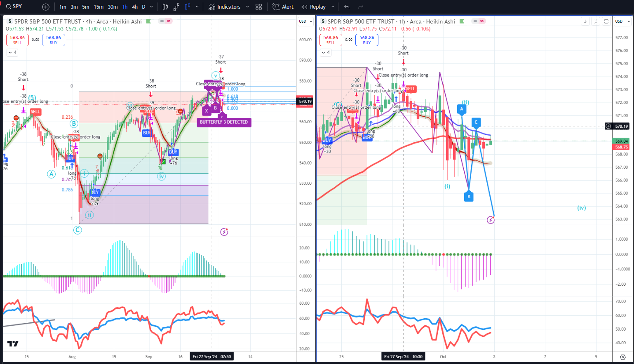Open the Indicators dialog
Image resolution: width=634 pixels, height=364 pixels.
[225, 7]
